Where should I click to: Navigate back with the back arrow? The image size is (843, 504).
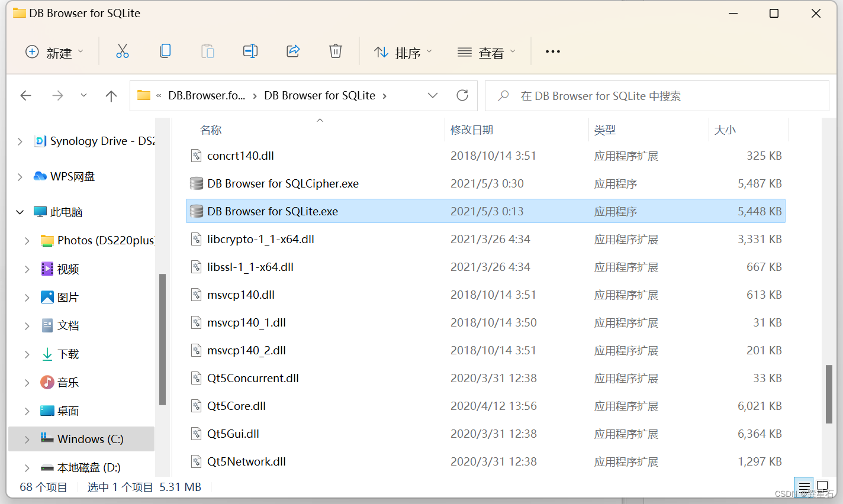tap(25, 95)
